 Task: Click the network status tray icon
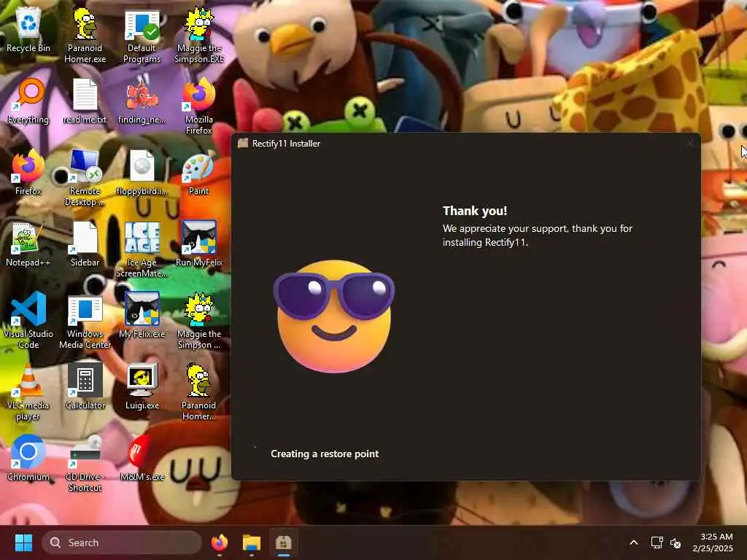(657, 542)
